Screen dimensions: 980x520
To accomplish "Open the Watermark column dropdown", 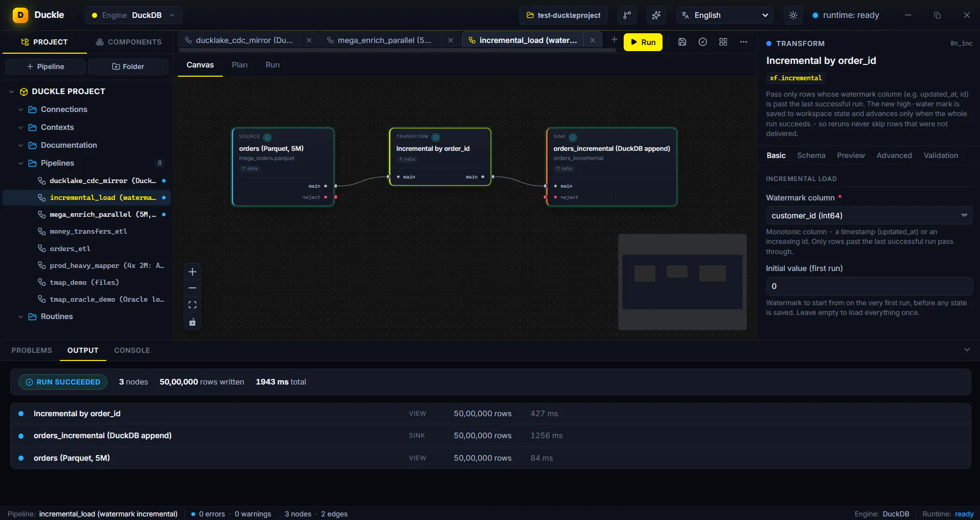I will pyautogui.click(x=869, y=216).
